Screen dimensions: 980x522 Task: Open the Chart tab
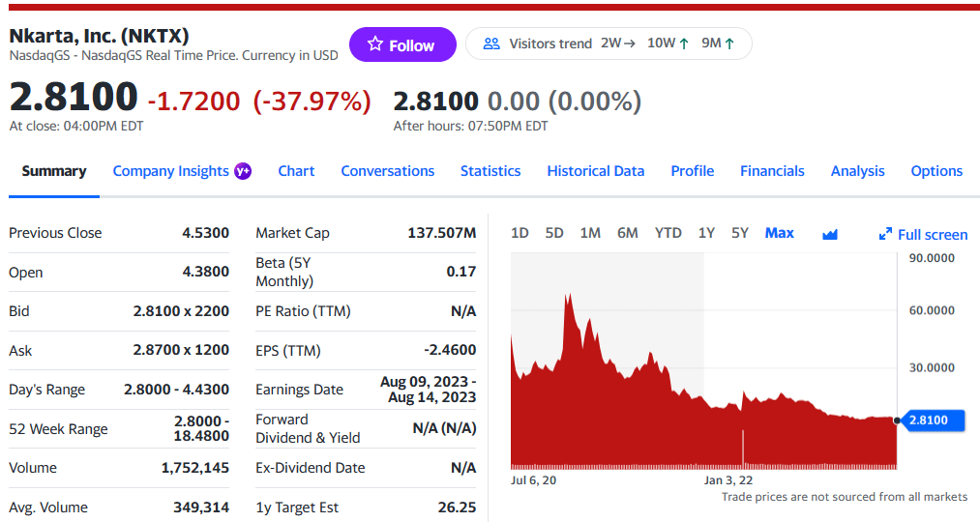(296, 171)
